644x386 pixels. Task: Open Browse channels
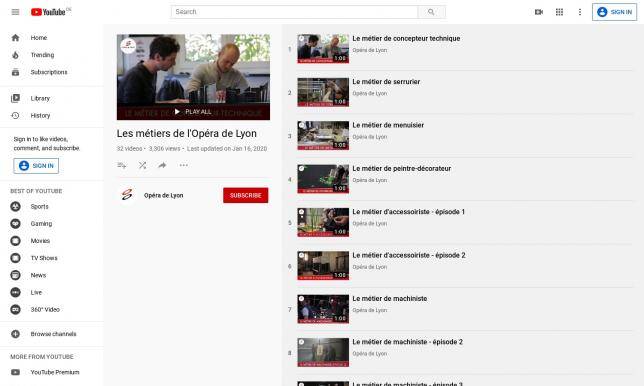[53, 334]
